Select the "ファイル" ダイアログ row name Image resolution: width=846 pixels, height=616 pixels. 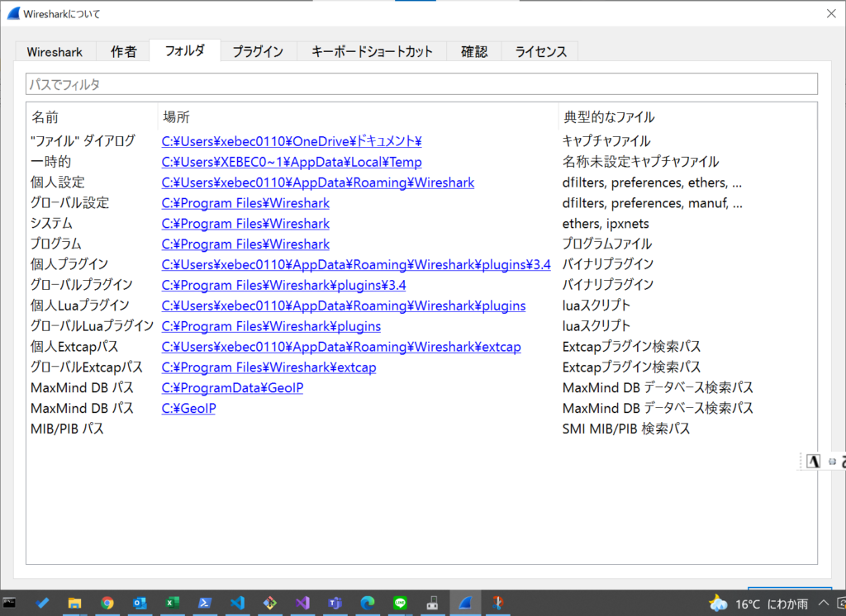pyautogui.click(x=83, y=141)
